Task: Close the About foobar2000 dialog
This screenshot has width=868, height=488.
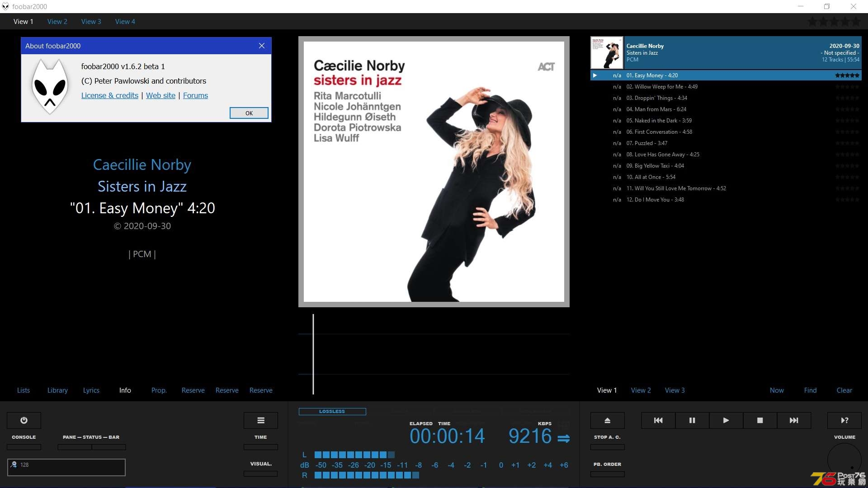Action: pyautogui.click(x=262, y=46)
